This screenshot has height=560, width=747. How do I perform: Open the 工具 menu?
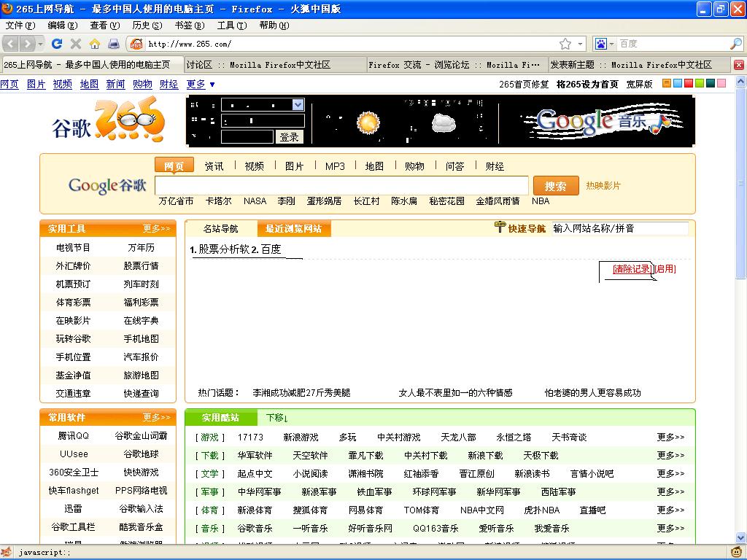click(232, 26)
